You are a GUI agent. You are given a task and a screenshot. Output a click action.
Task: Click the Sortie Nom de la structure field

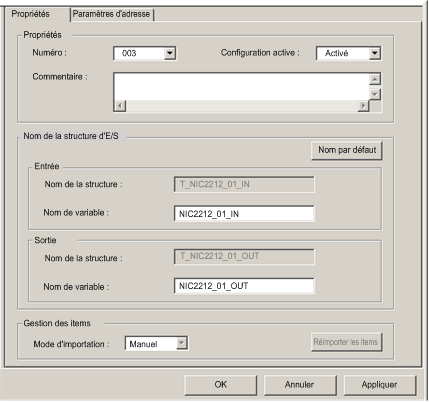(x=244, y=256)
